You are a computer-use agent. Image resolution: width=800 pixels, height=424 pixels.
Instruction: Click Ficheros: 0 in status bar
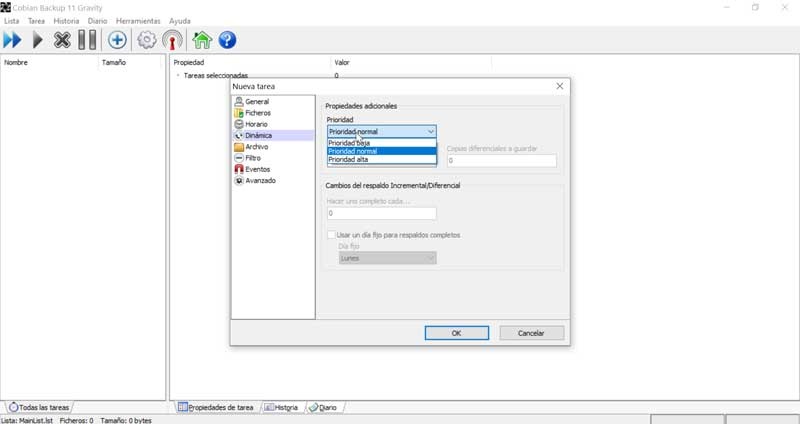click(x=77, y=420)
